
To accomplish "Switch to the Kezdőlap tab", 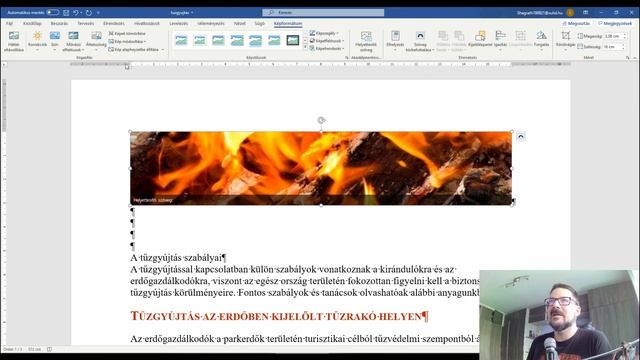I will point(32,24).
